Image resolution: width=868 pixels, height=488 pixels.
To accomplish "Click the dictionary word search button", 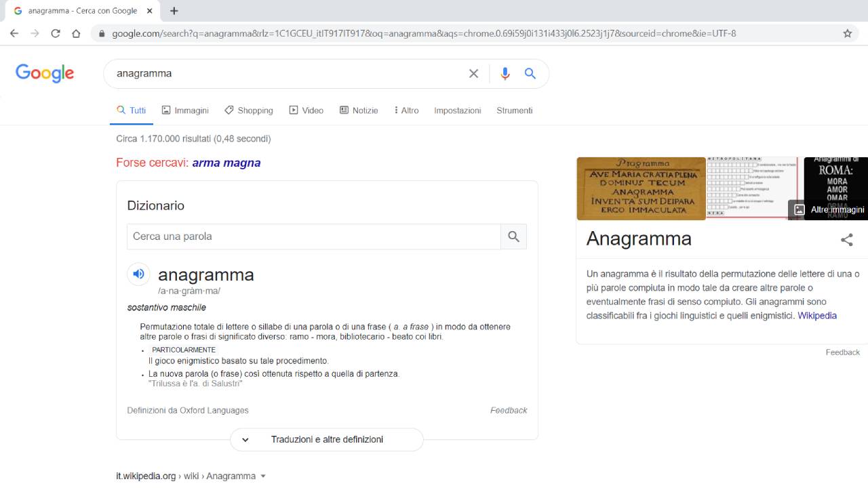I will coord(513,237).
